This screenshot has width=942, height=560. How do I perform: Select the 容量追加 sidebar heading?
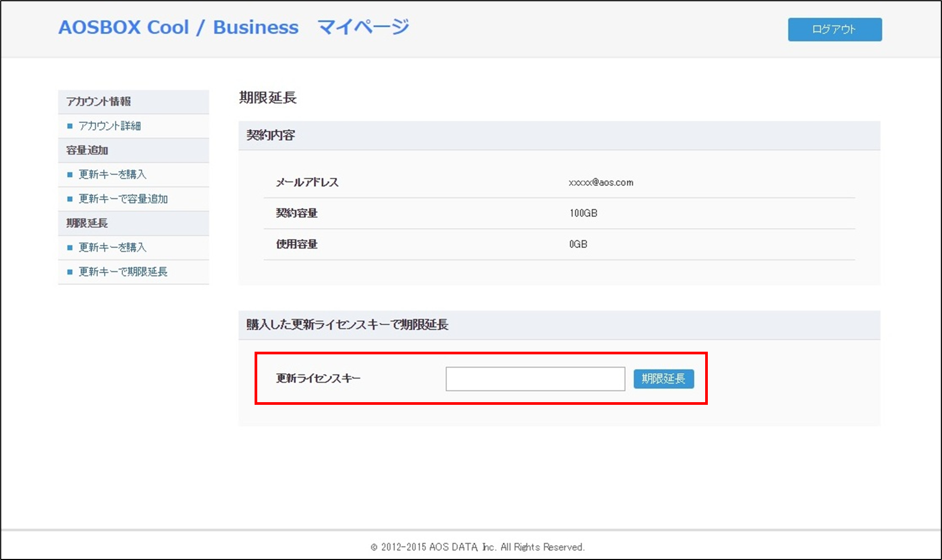[x=133, y=150]
